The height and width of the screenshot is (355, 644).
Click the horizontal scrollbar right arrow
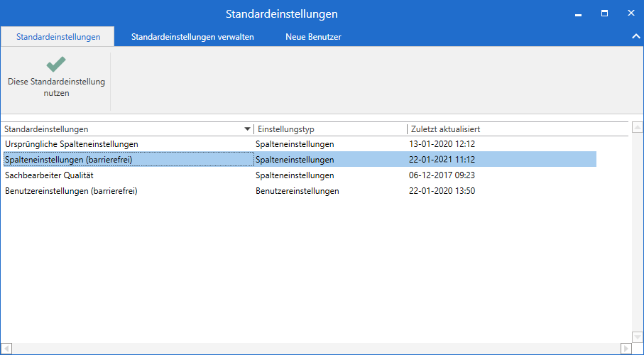[x=626, y=349]
